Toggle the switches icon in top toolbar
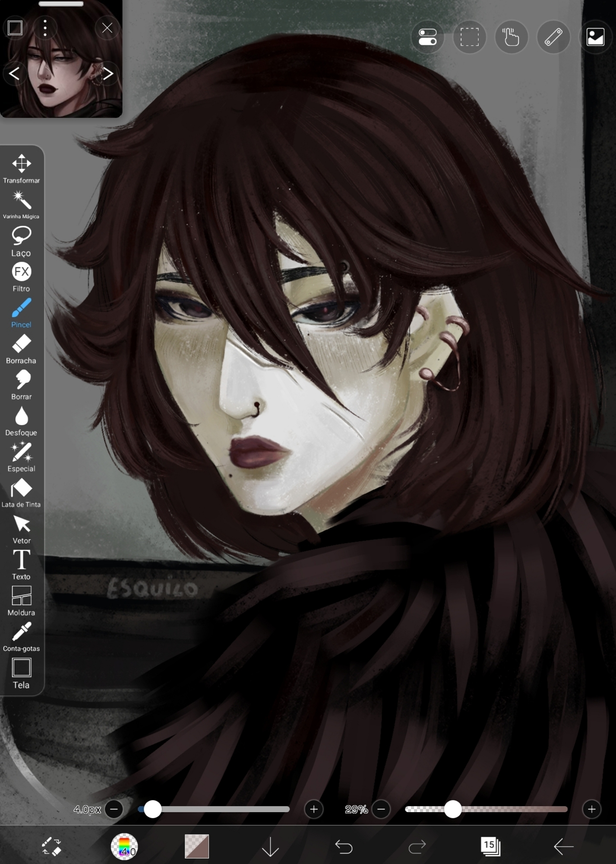This screenshot has height=864, width=616. coord(427,37)
